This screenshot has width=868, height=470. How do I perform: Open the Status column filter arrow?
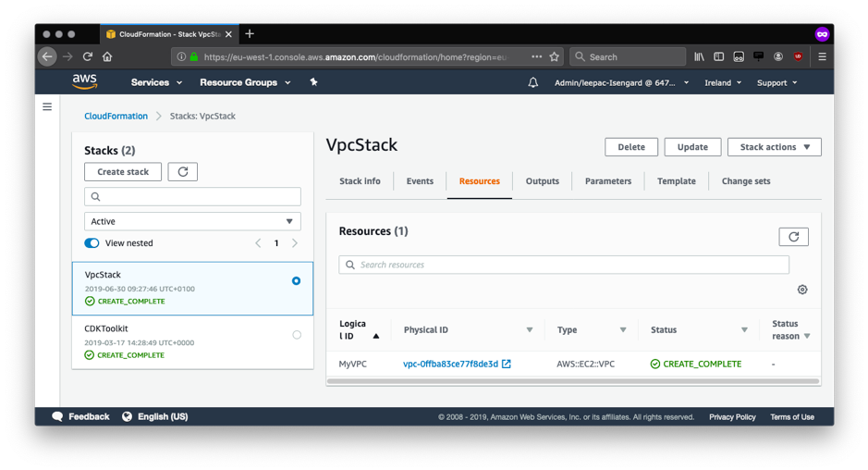744,329
